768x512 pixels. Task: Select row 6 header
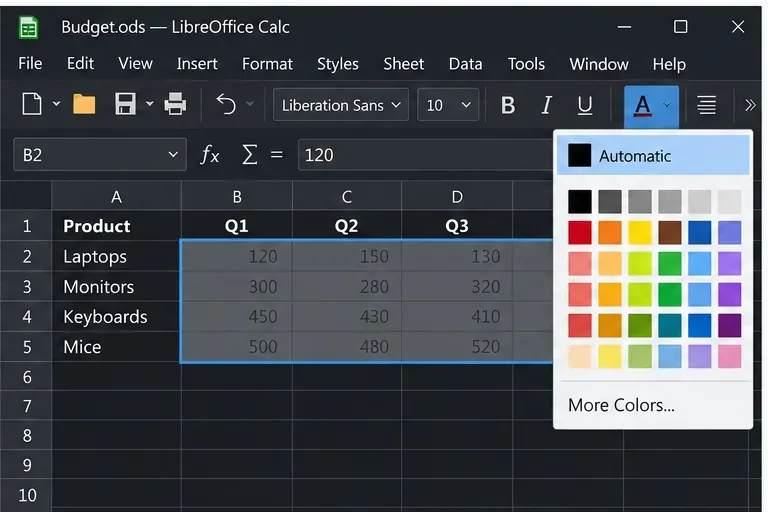(x=26, y=377)
